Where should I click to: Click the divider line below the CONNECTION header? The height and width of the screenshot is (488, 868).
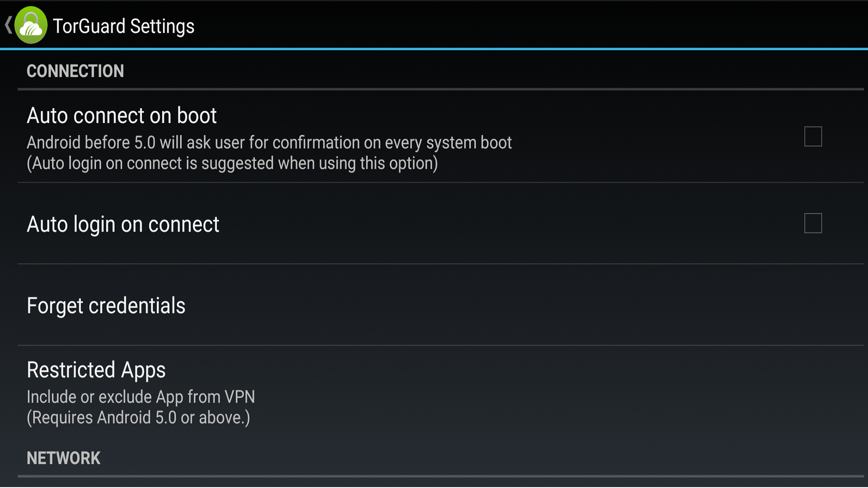click(441, 89)
